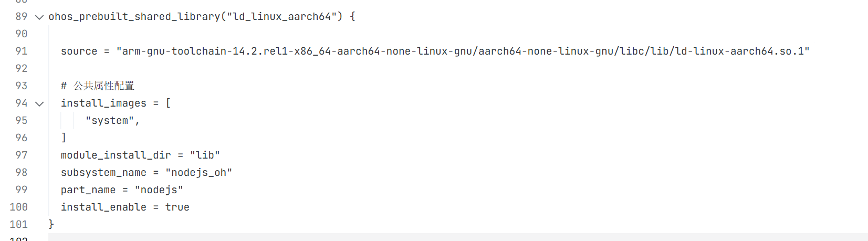868x241 pixels.
Task: Click line number 95 in gutter
Action: (21, 121)
